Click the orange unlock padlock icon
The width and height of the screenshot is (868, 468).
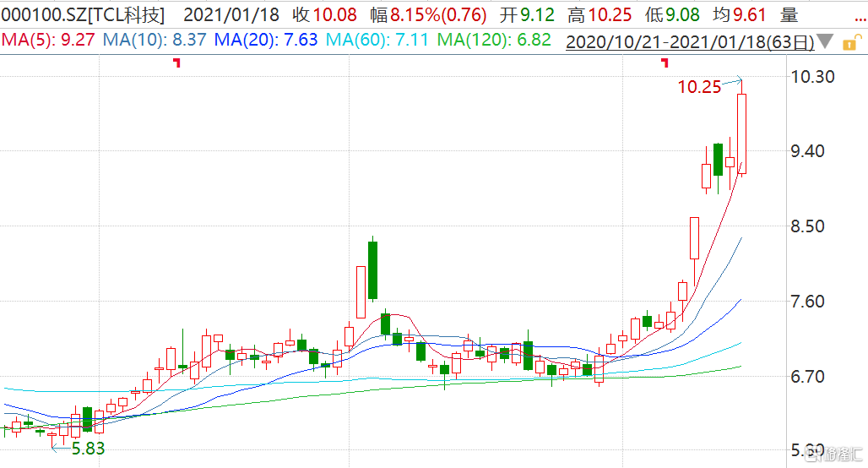tap(852, 42)
